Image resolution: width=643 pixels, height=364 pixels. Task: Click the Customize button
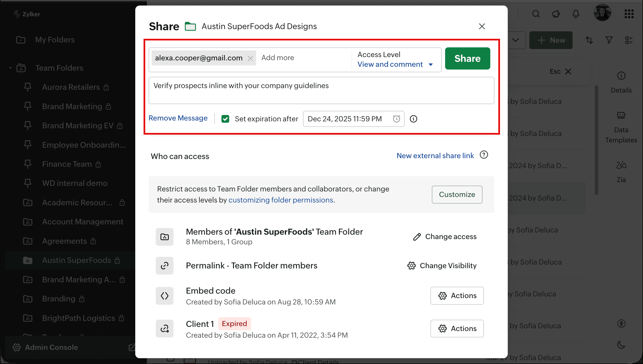tap(457, 194)
